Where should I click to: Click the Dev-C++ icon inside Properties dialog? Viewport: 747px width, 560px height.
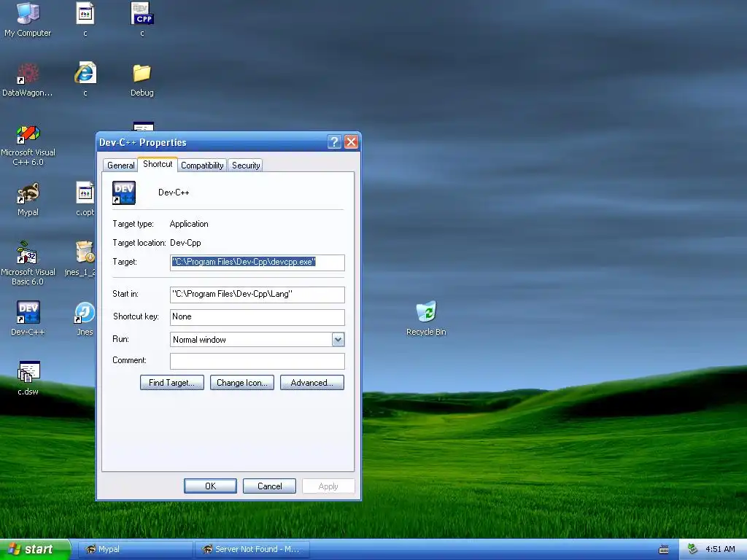pyautogui.click(x=124, y=192)
